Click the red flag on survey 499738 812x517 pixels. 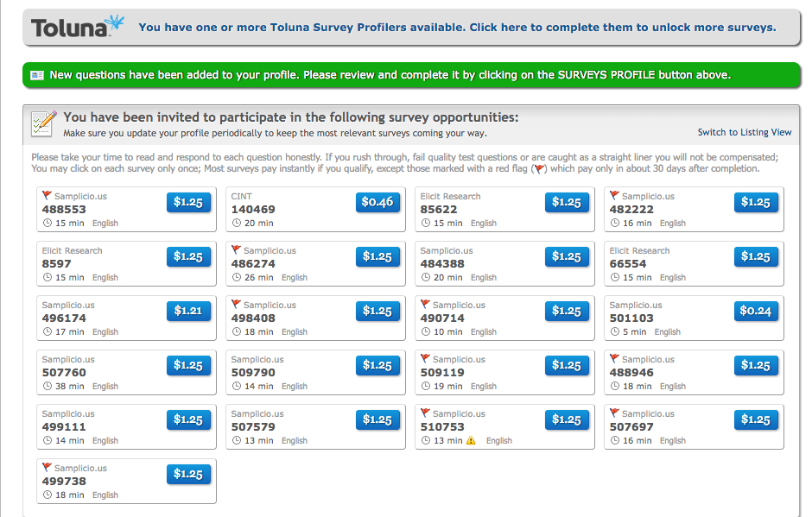pos(47,467)
